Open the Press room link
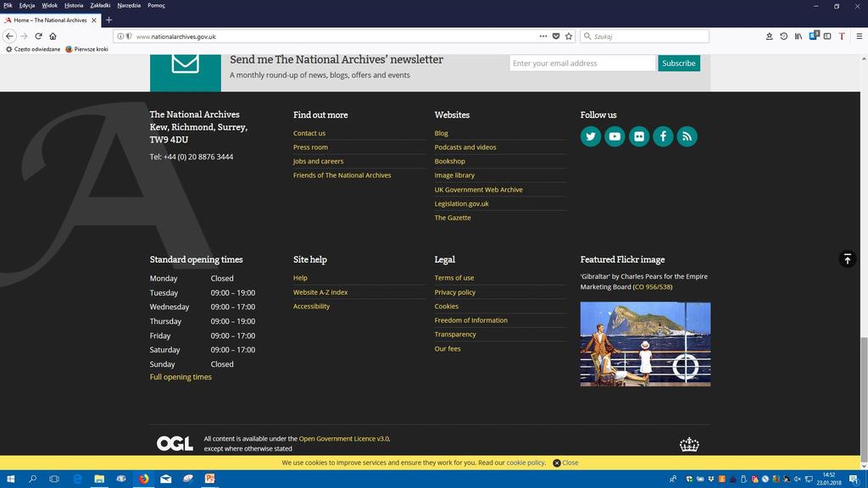 coord(310,147)
